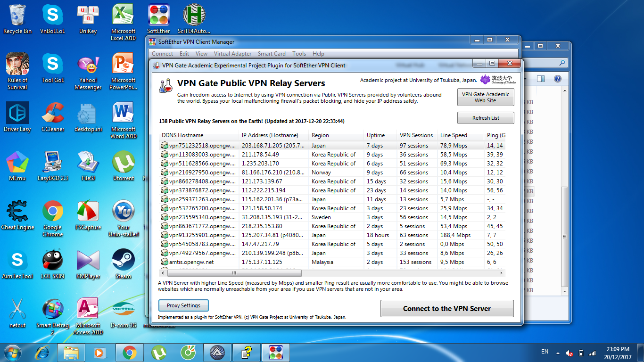
Task: Select the amtis.opengw.net Malaysia server row
Action: point(332,262)
